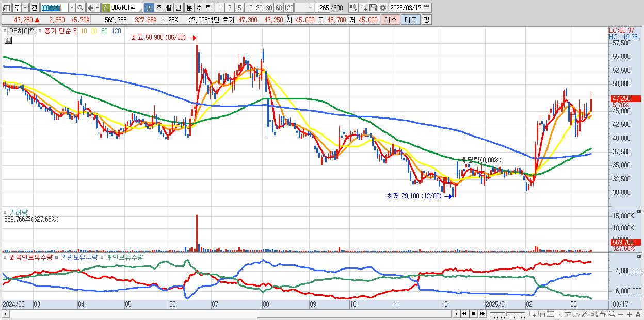The width and height of the screenshot is (644, 320).
Task: Select the 월 monthly period toggle
Action: pyautogui.click(x=168, y=8)
